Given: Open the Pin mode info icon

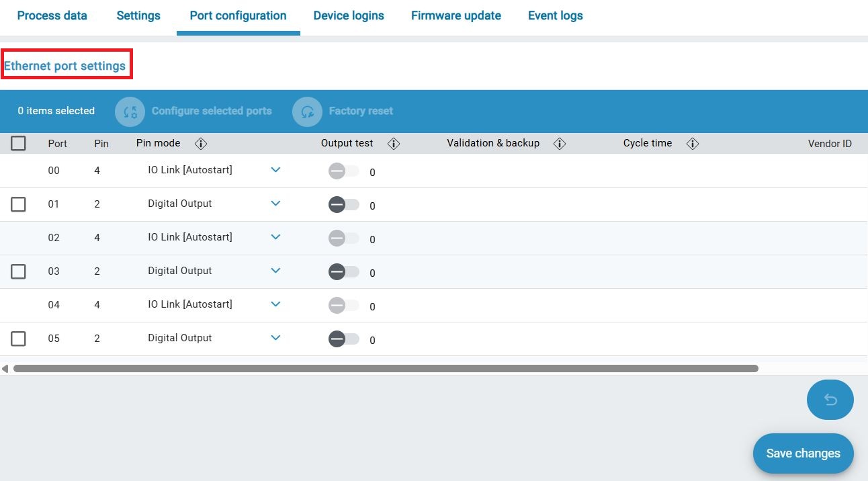Looking at the screenshot, I should [x=200, y=143].
